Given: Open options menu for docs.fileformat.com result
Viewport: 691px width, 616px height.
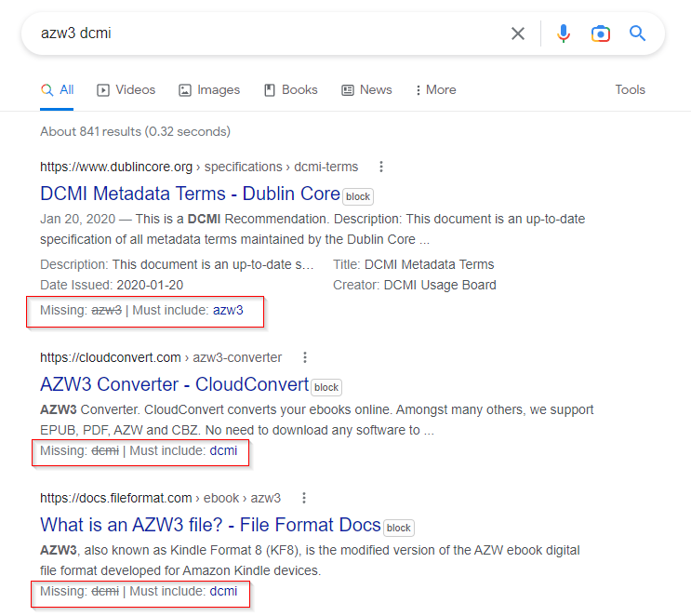Looking at the screenshot, I should point(304,498).
